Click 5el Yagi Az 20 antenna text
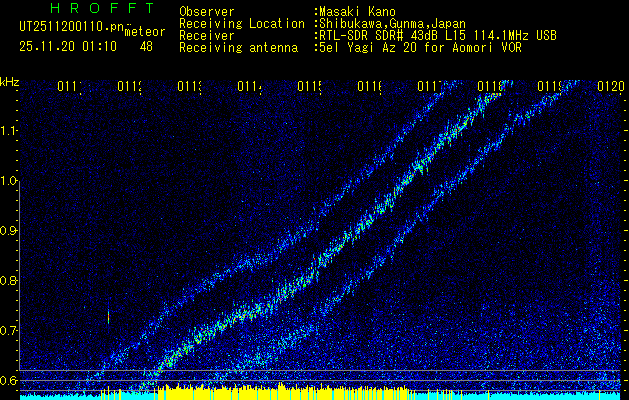 pos(418,48)
